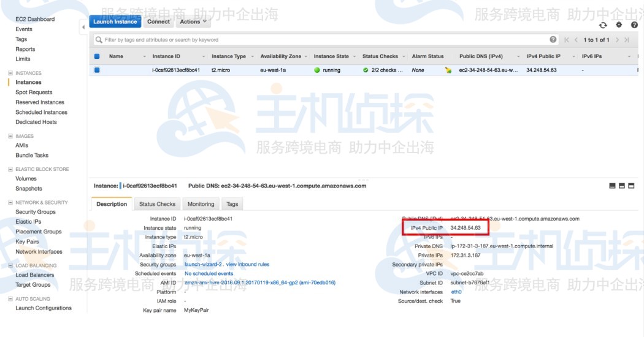Image resolution: width=644 pixels, height=337 pixels.
Task: Minimize the detail pane layout icon
Action: pyautogui.click(x=612, y=186)
